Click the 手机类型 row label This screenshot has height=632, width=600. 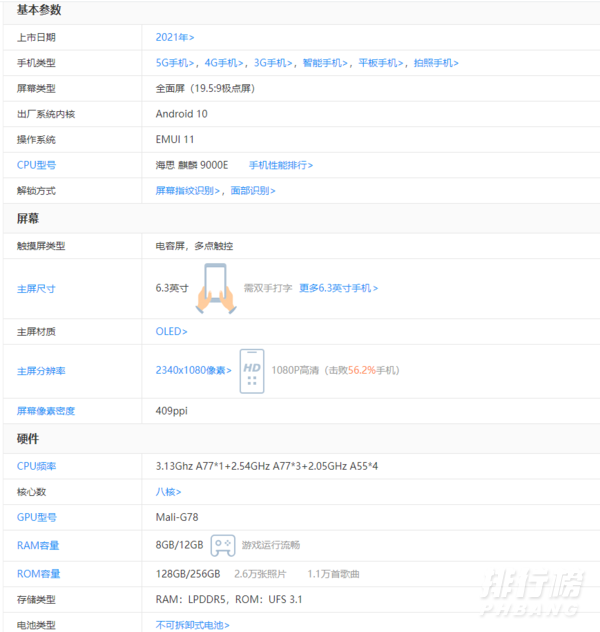[x=36, y=63]
